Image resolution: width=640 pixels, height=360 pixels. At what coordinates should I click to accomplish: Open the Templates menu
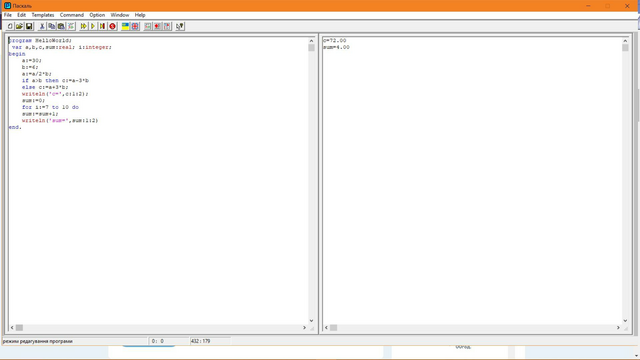43,15
